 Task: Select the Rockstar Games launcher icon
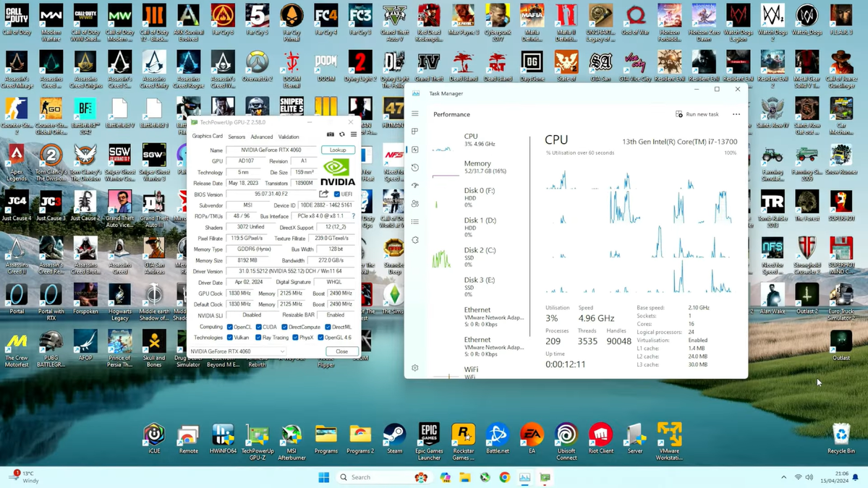click(463, 441)
